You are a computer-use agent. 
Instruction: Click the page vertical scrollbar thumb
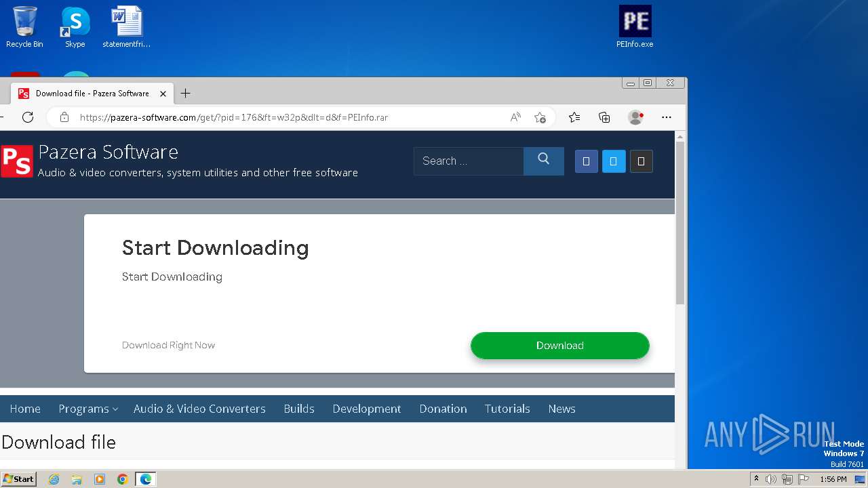tap(680, 224)
